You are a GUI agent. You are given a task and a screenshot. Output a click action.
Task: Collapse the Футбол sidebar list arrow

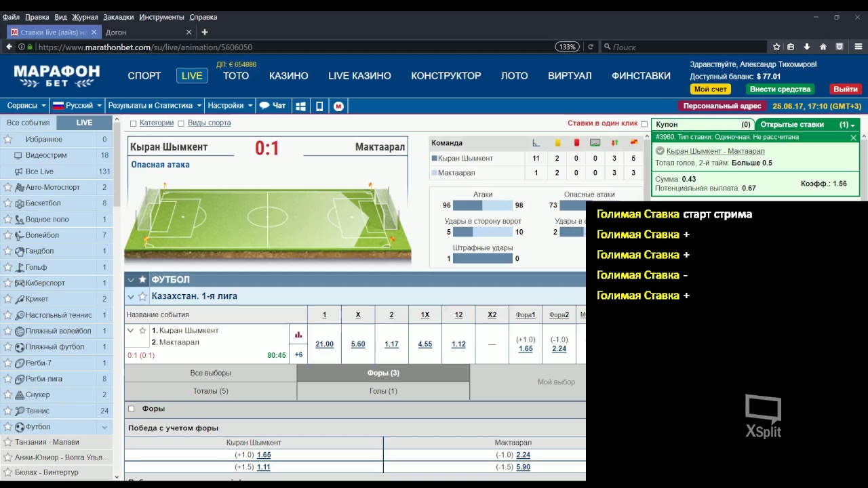tap(104, 427)
